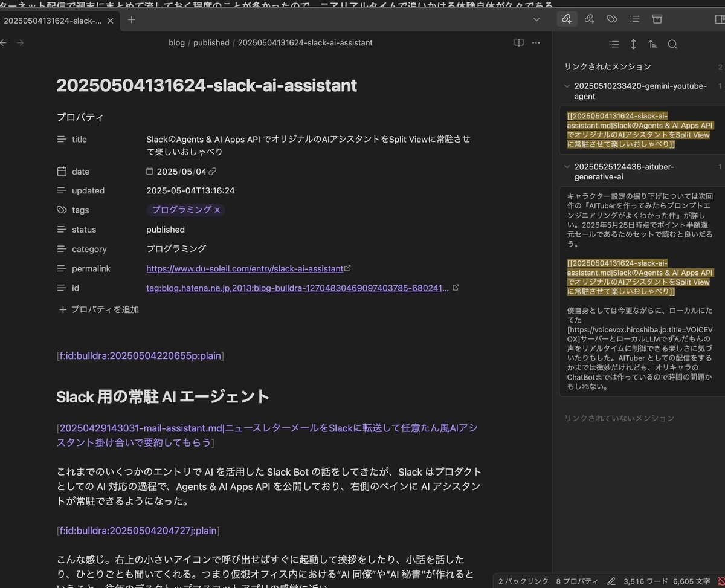Show the outline panel icon
The height and width of the screenshot is (588, 725).
point(634,19)
